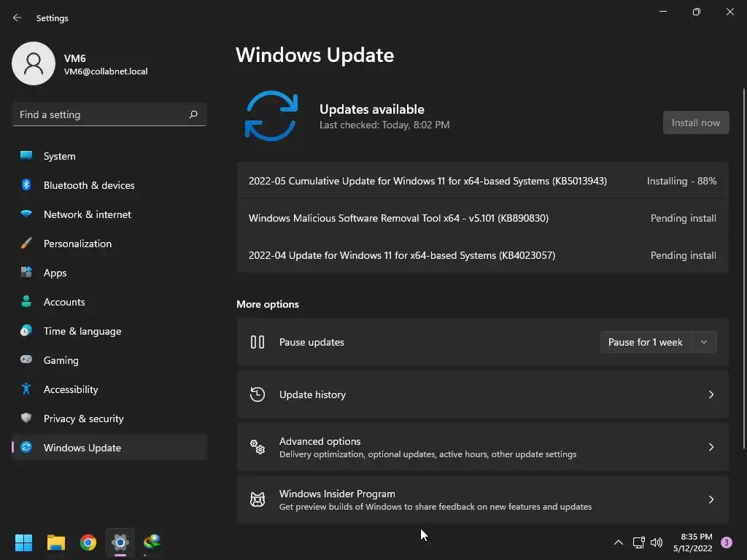This screenshot has width=747, height=560.
Task: Select System in the sidebar
Action: (109, 156)
